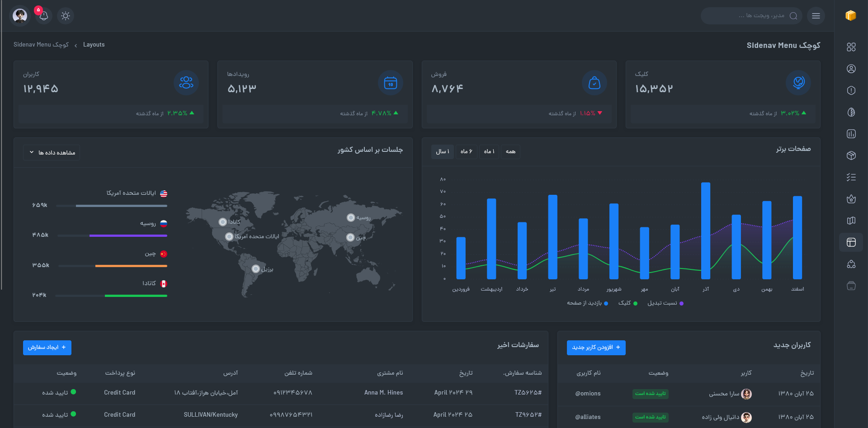
Task: Click the search magnifier icon
Action: [793, 16]
